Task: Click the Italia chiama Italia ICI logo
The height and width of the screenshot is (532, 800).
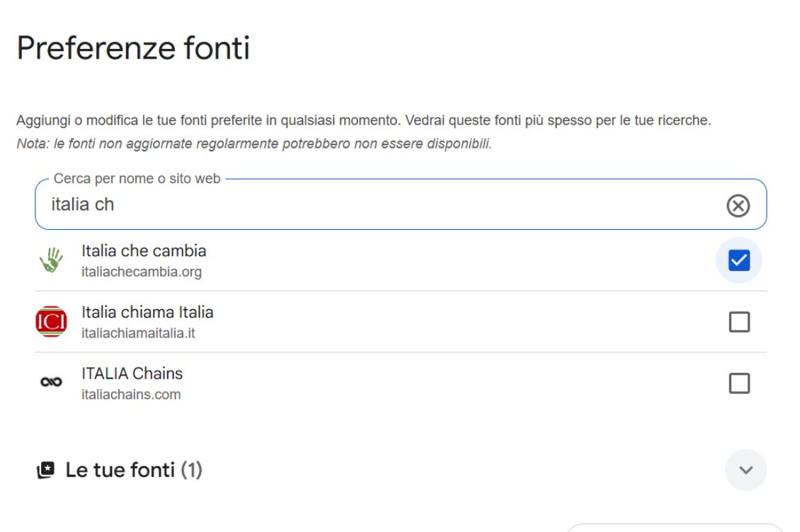Action: (51, 321)
